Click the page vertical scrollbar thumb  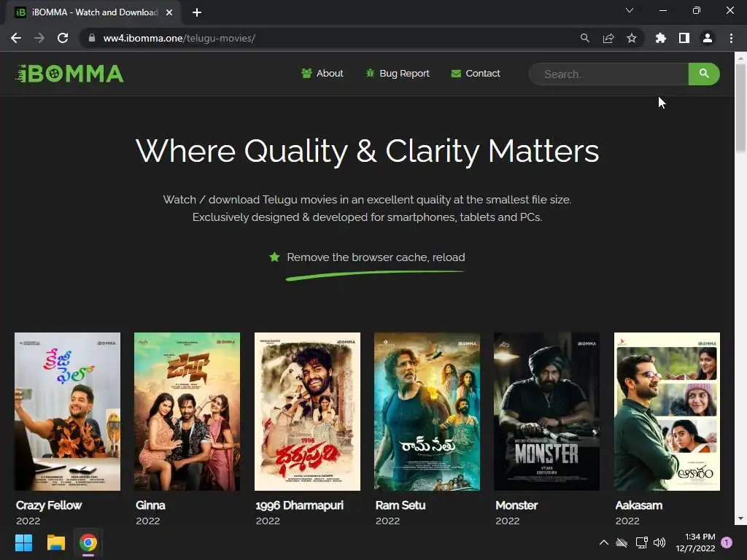coord(740,108)
